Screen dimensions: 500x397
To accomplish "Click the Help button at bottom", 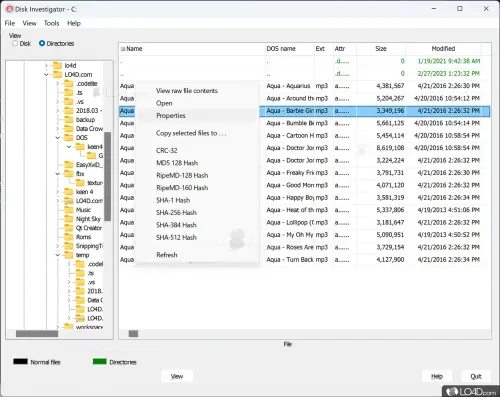I will 437,376.
